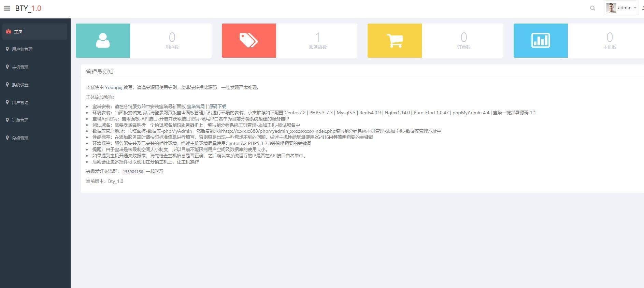Click the 主体添加教程 subtitle

coord(100,97)
